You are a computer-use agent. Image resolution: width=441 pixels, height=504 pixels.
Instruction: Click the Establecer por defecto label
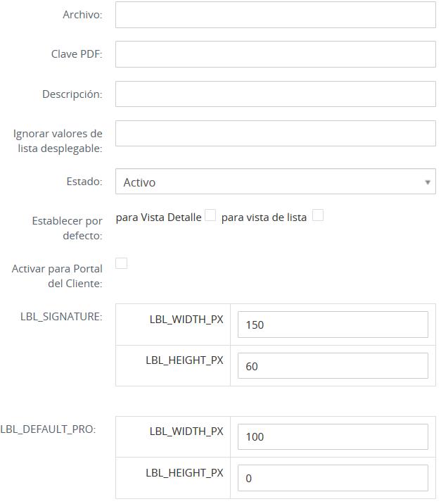point(67,228)
